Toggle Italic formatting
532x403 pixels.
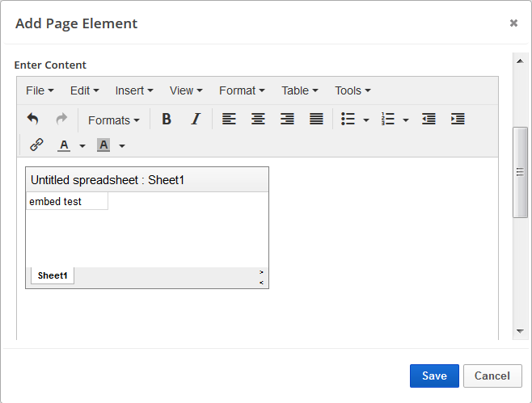coord(195,120)
